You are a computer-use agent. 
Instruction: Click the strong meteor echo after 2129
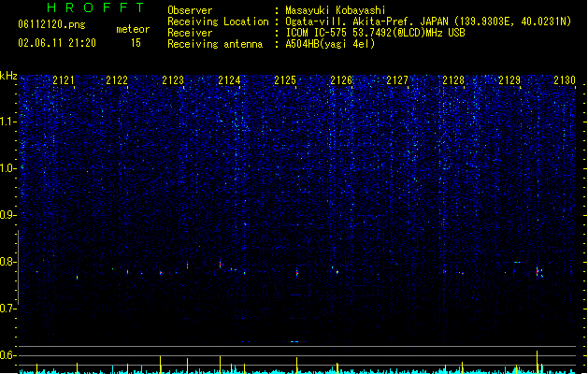pos(538,271)
